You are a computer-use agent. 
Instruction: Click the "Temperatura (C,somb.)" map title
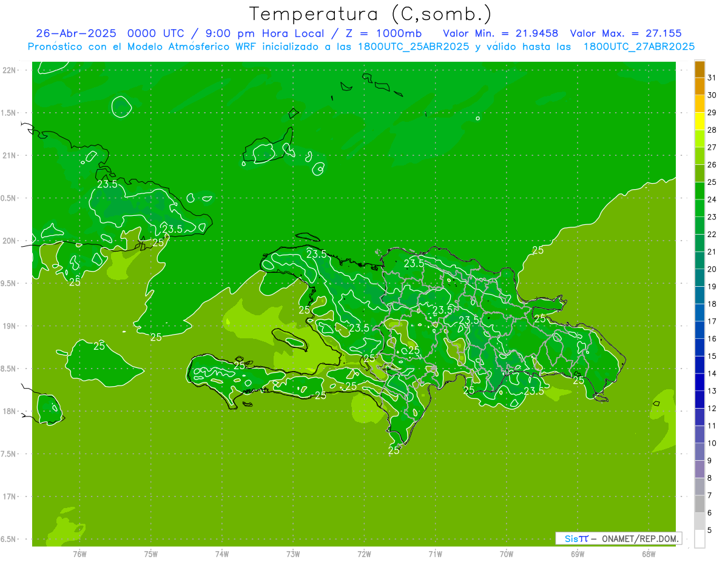coord(371,14)
